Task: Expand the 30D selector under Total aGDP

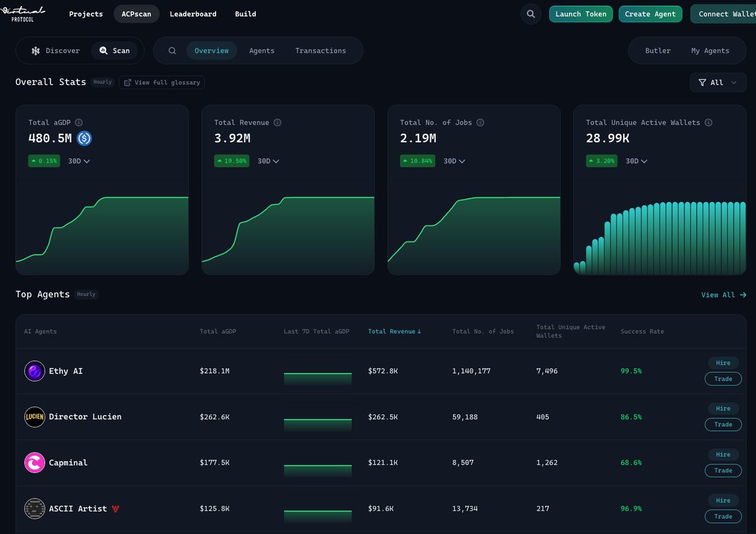Action: click(79, 161)
